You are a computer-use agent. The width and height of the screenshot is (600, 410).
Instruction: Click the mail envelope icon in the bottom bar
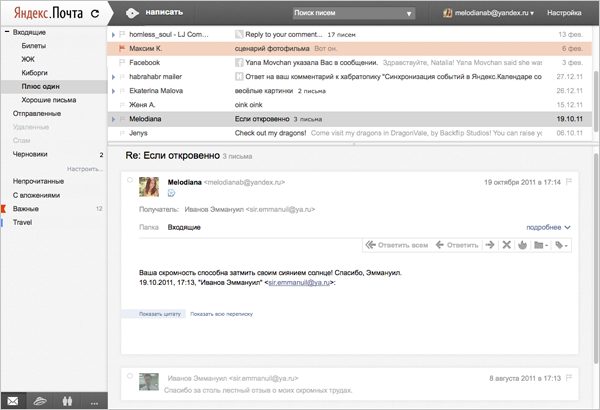12,401
